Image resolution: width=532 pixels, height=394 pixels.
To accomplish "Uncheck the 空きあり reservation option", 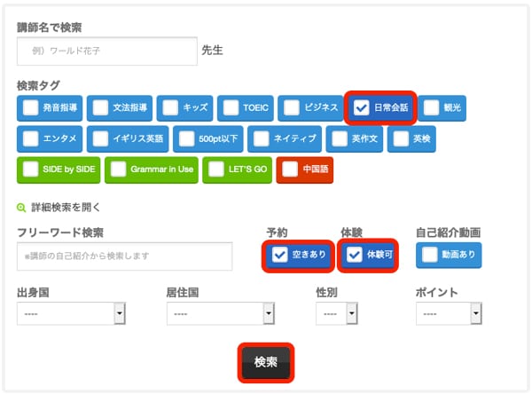I will 281,256.
